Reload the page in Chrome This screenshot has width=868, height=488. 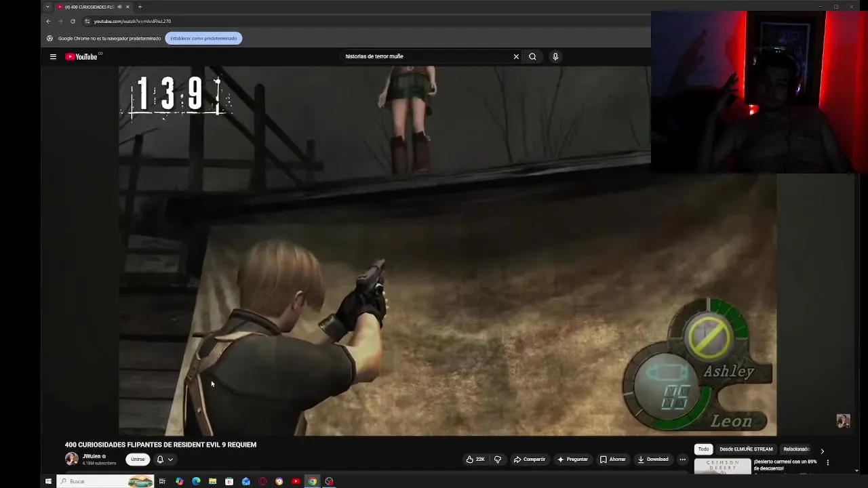click(x=73, y=21)
